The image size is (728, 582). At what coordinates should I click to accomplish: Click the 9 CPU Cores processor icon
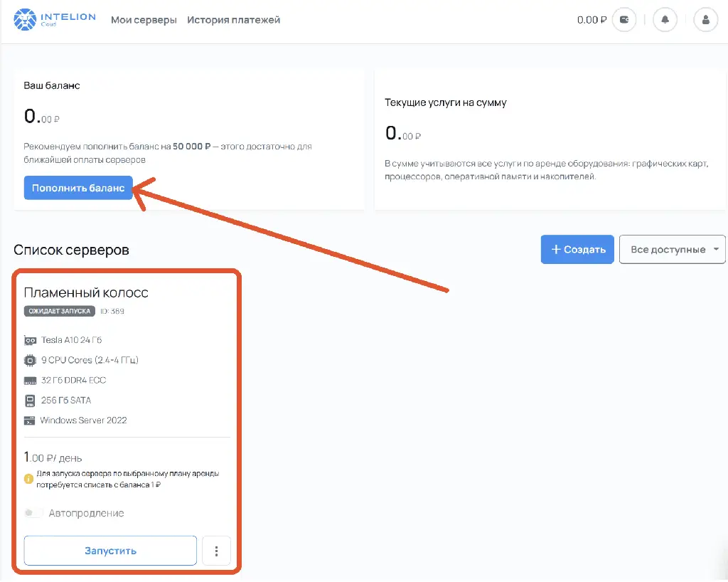31,360
